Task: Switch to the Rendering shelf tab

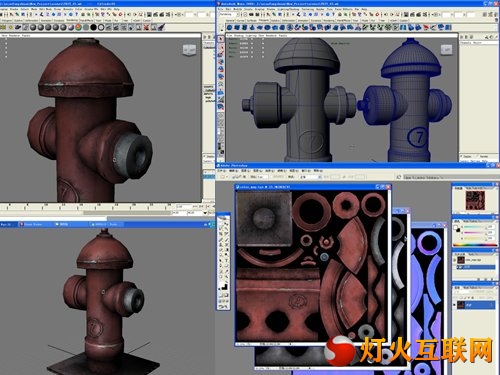Action: pyautogui.click(x=72, y=20)
